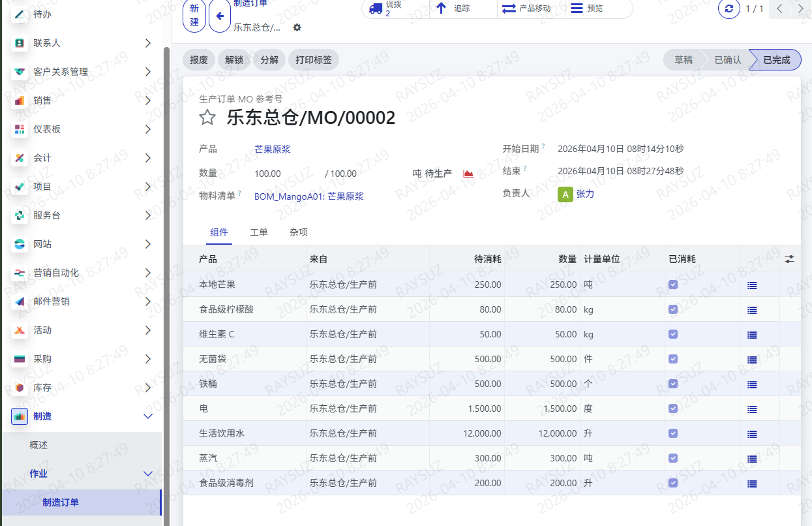Viewport: 812px width, 526px height.
Task: Open details list icon for 本地芒果
Action: click(x=752, y=285)
